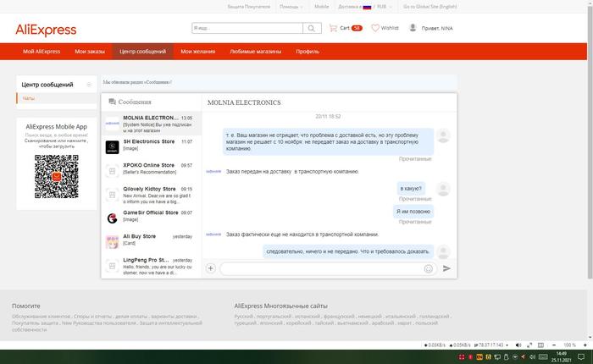
Task: Open MOLNIA ELECTRONICS conversation in list
Action: click(x=152, y=124)
